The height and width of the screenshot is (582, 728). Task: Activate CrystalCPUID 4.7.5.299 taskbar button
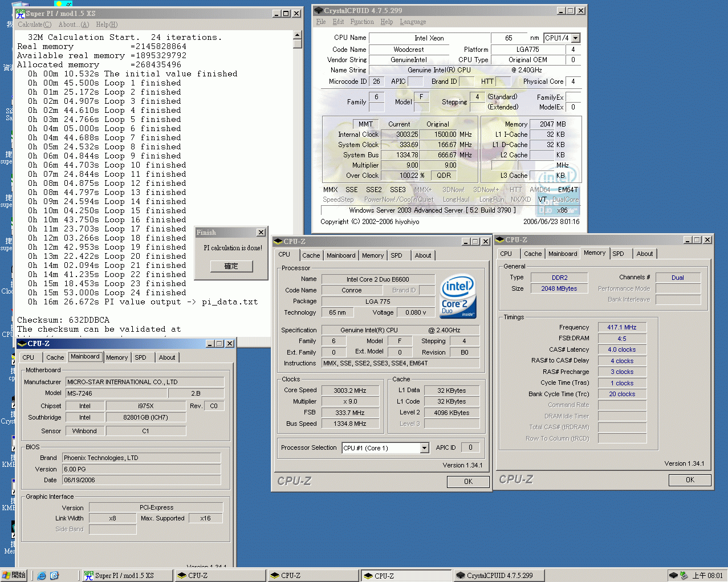(x=499, y=576)
